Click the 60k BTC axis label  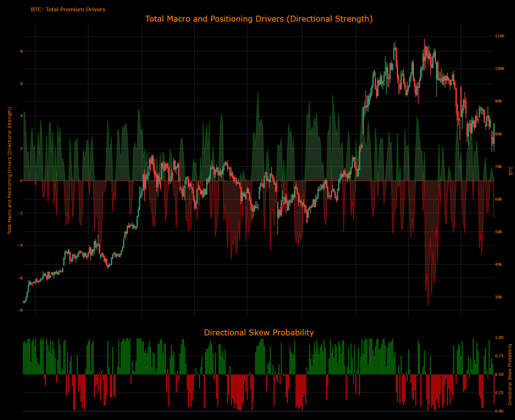point(499,199)
